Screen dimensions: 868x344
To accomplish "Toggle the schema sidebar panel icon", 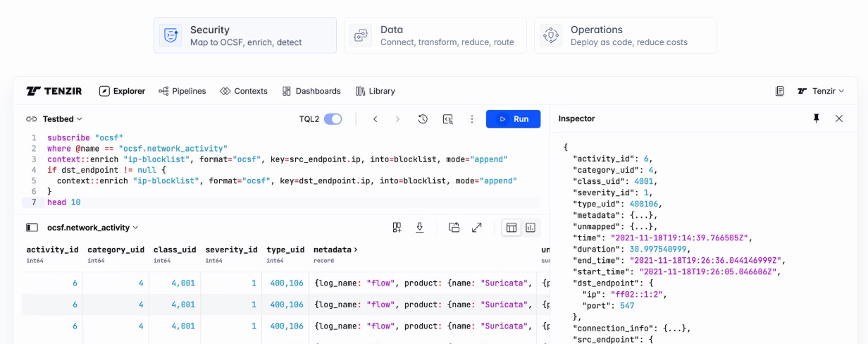I will coord(32,228).
